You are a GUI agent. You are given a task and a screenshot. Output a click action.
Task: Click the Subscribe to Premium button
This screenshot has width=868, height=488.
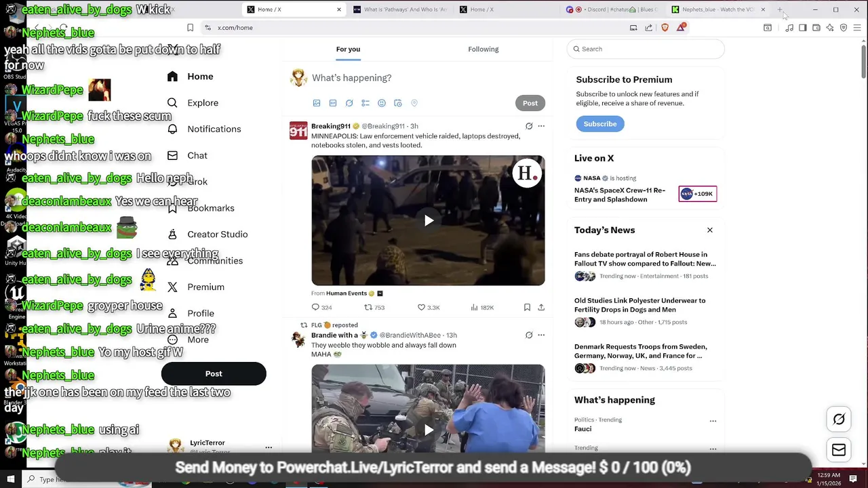(600, 124)
